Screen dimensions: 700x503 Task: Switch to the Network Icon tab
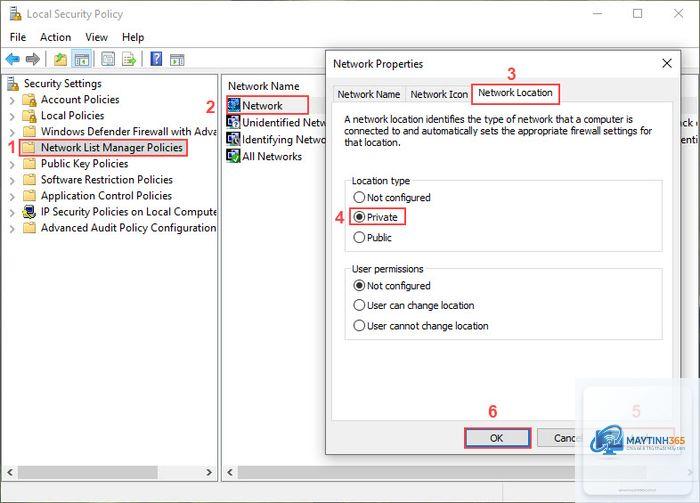tap(439, 94)
